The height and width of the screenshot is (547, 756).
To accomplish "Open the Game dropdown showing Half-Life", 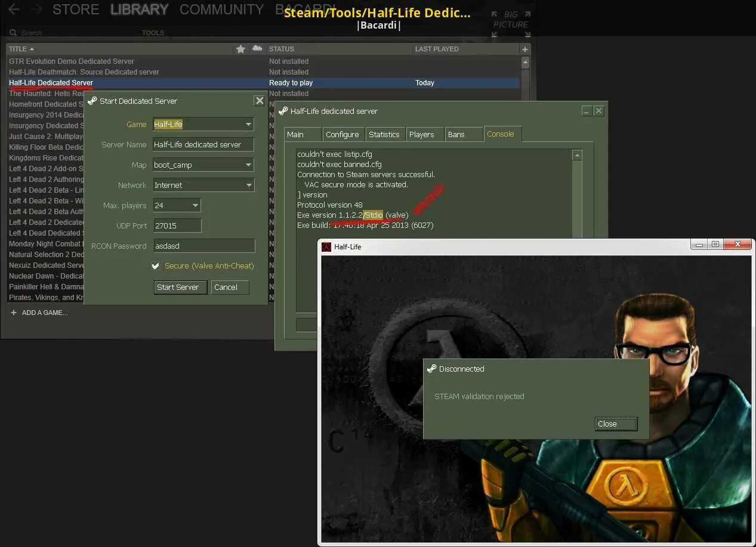I will click(x=203, y=124).
